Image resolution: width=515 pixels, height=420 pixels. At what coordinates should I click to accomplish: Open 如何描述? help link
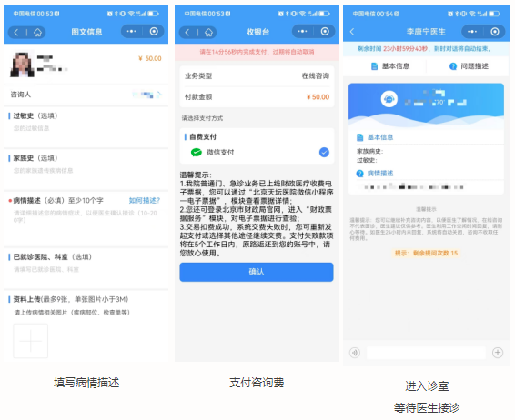tap(144, 201)
